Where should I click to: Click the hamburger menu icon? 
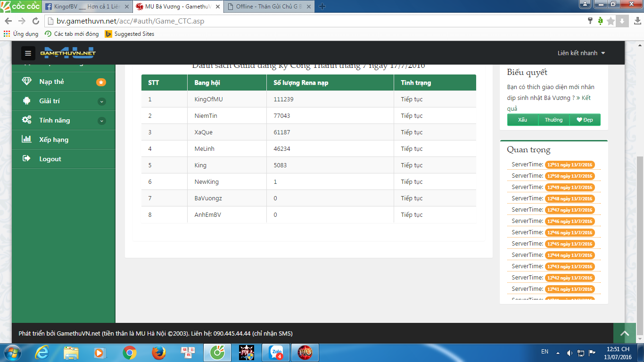coord(28,53)
